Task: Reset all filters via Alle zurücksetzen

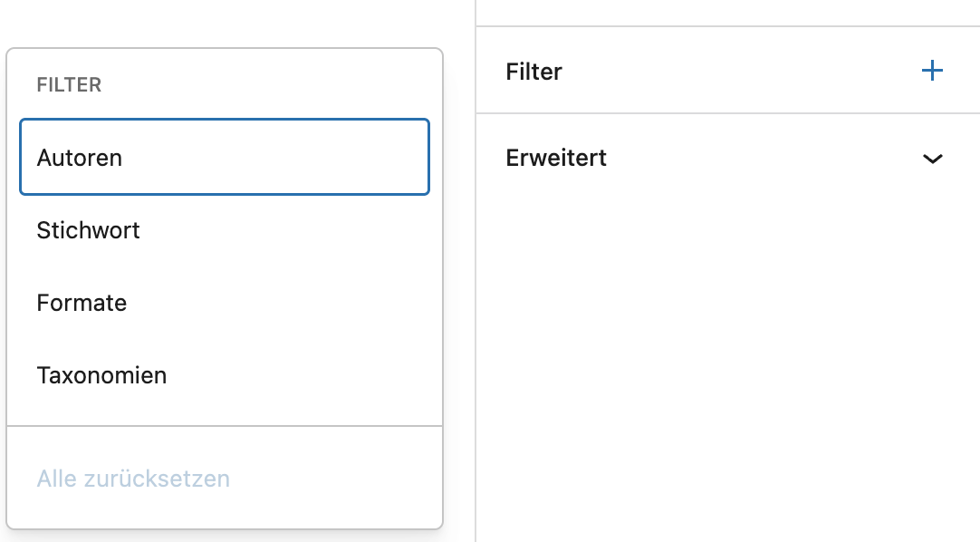Action: pyautogui.click(x=133, y=479)
